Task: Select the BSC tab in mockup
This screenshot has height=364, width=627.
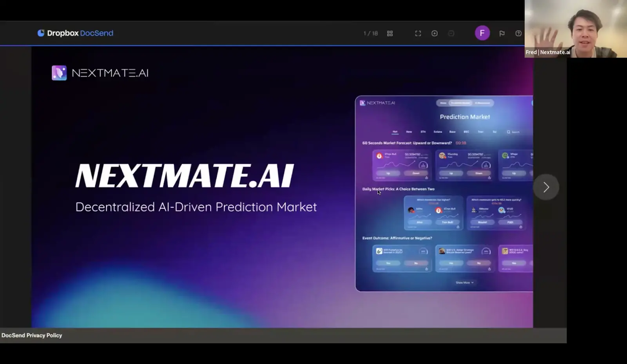Action: [x=466, y=132]
